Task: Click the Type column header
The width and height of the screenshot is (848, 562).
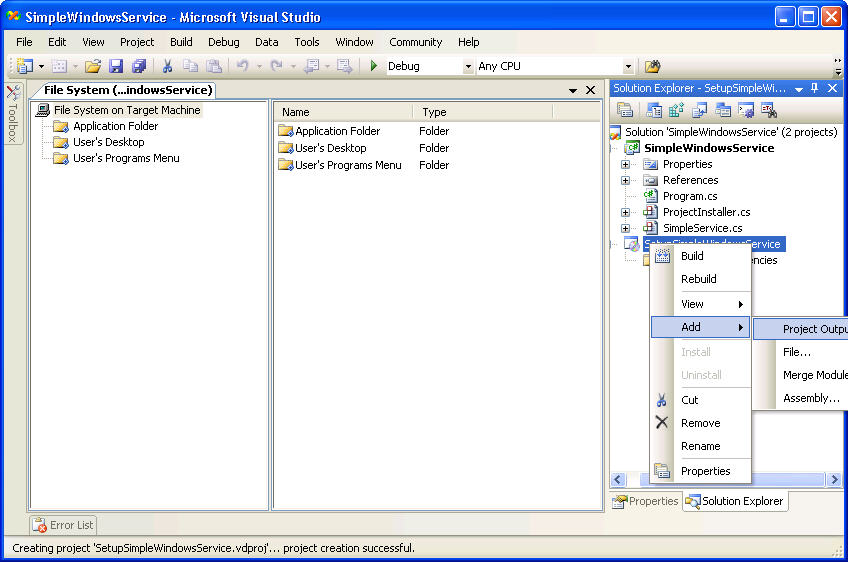Action: click(482, 112)
